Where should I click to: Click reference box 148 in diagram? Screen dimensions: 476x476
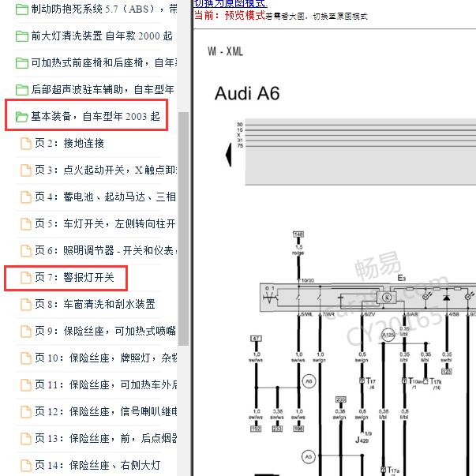click(x=298, y=234)
